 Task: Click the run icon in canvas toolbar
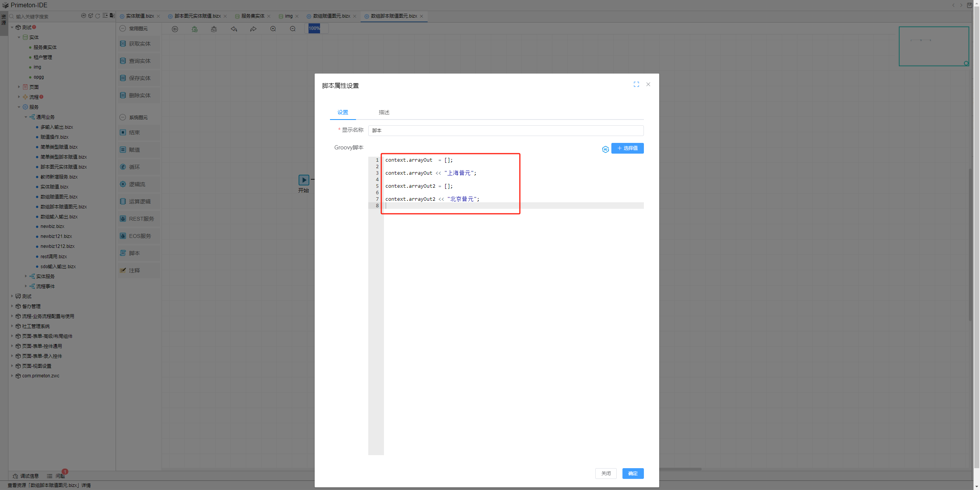click(175, 29)
